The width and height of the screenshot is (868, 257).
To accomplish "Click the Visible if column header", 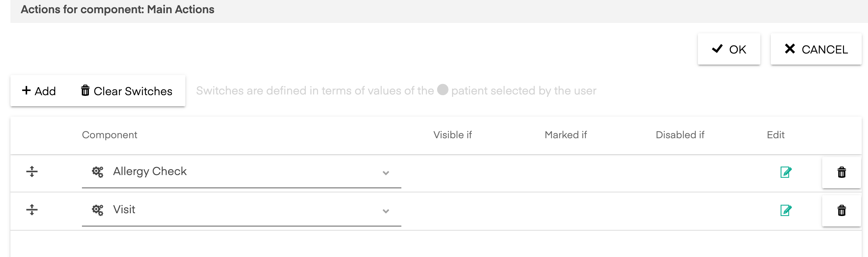I will (452, 135).
